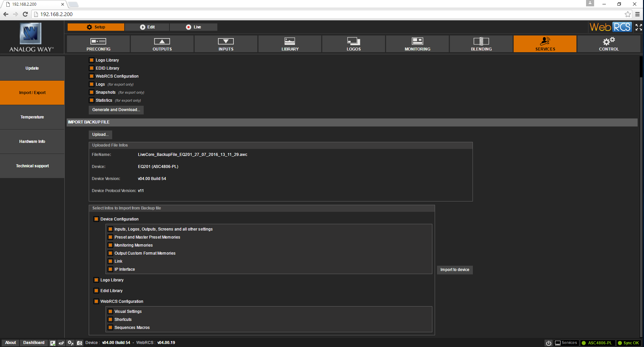Click the eye icon in the footer
Screen dimensions: 644x347
[61, 343]
